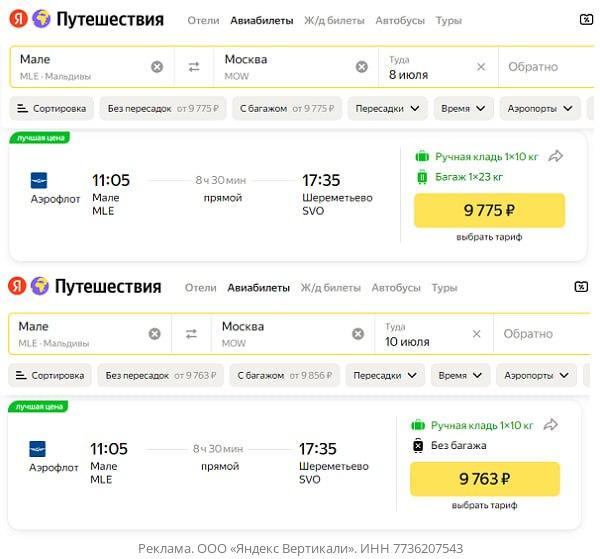Enable Без пересадок filter from 9 763 ₽

tap(159, 376)
